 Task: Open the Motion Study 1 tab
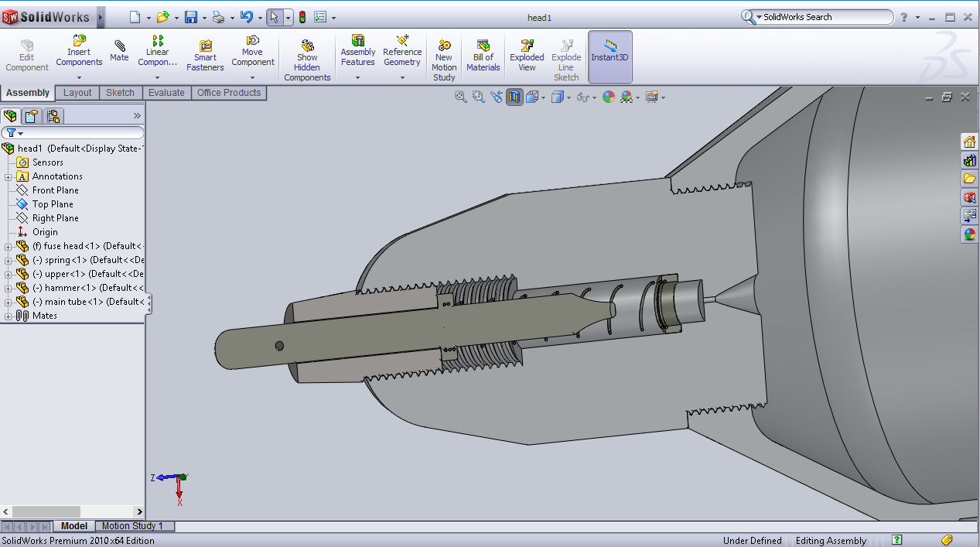click(133, 526)
